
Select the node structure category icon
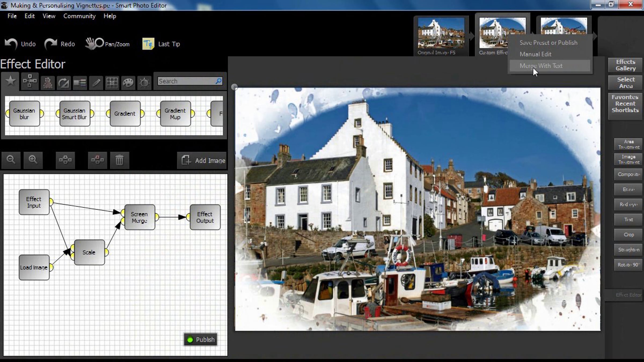click(30, 82)
